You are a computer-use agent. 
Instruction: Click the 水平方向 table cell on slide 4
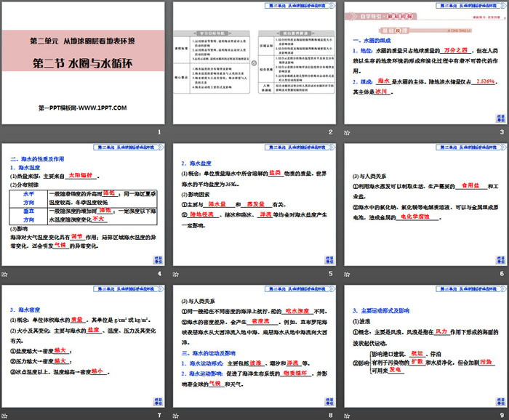pyautogui.click(x=29, y=198)
